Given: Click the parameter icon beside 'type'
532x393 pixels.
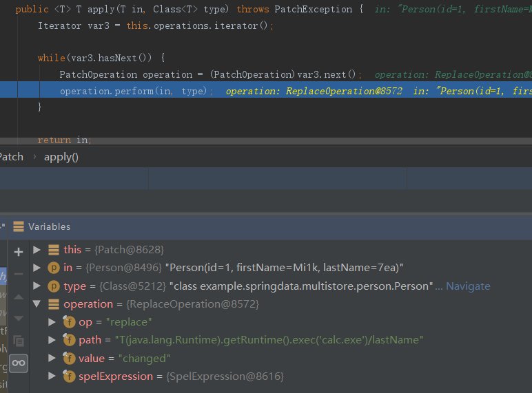Looking at the screenshot, I should [x=53, y=286].
